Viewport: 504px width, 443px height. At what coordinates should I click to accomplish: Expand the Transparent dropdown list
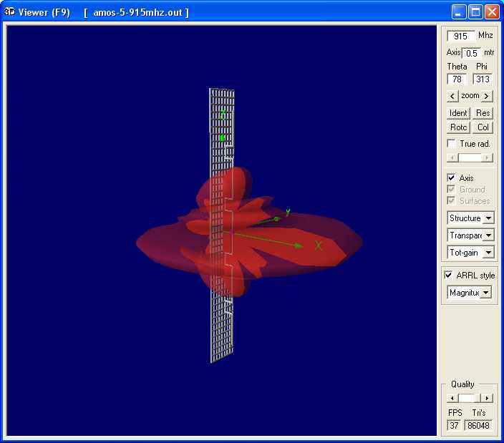pyautogui.click(x=488, y=235)
